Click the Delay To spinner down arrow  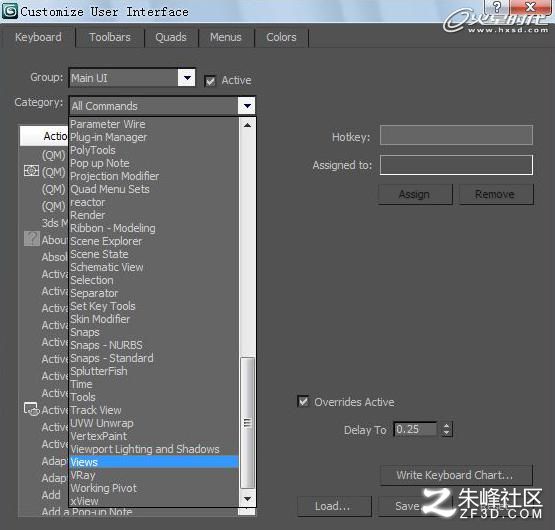point(447,433)
